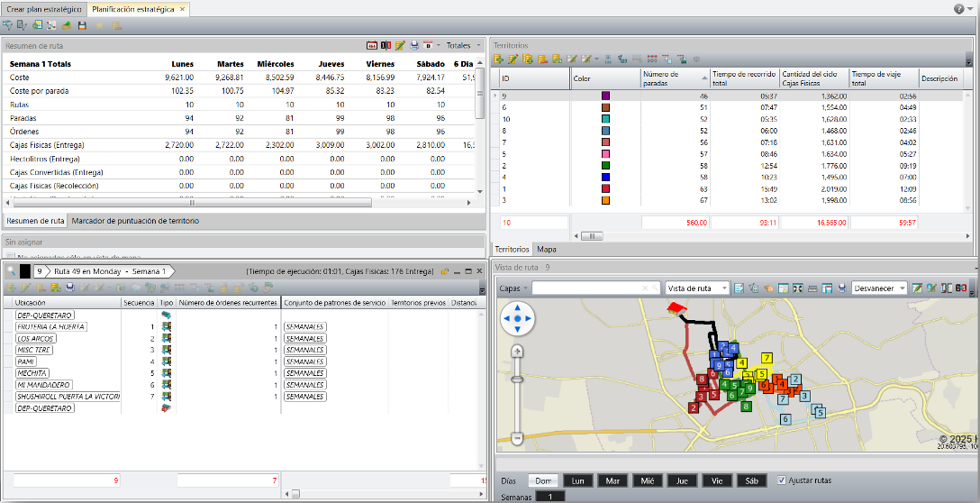This screenshot has width=980, height=503.
Task: Click the purple color swatch of territory 9
Action: pos(605,96)
